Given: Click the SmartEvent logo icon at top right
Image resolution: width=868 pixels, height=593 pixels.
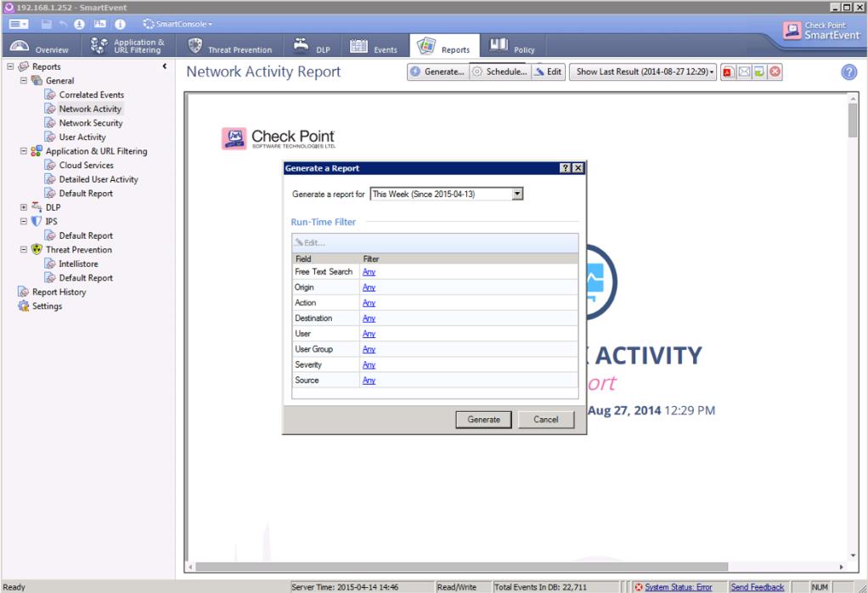Looking at the screenshot, I should pos(792,30).
